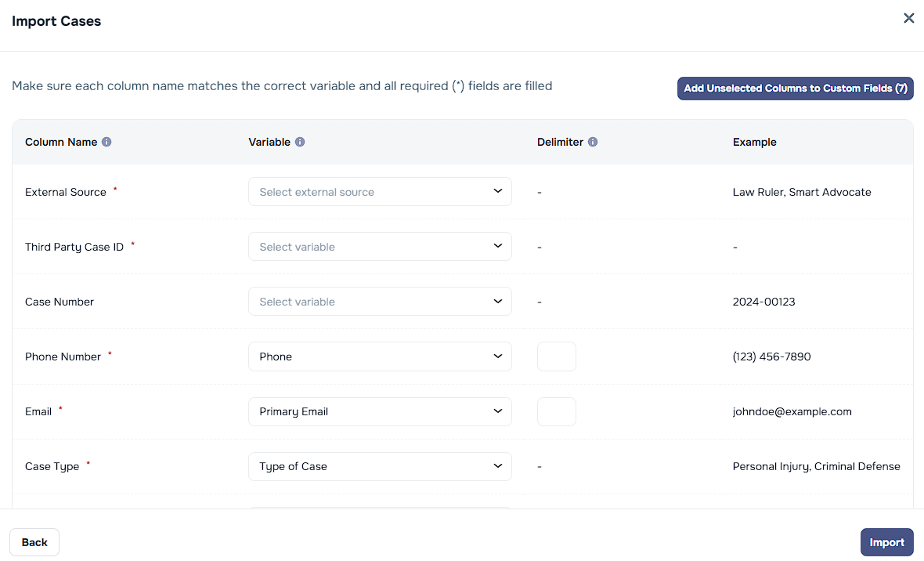This screenshot has width=924, height=561.
Task: Close the Import Cases dialog
Action: [908, 18]
